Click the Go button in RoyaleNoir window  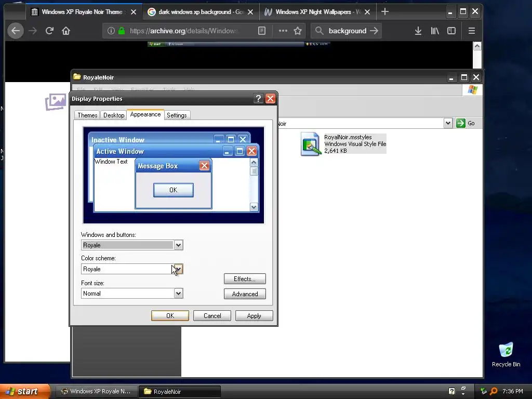point(465,123)
